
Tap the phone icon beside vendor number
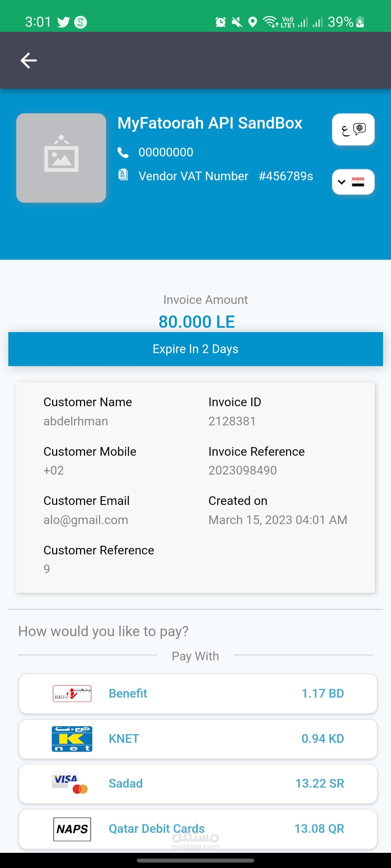[x=123, y=153]
